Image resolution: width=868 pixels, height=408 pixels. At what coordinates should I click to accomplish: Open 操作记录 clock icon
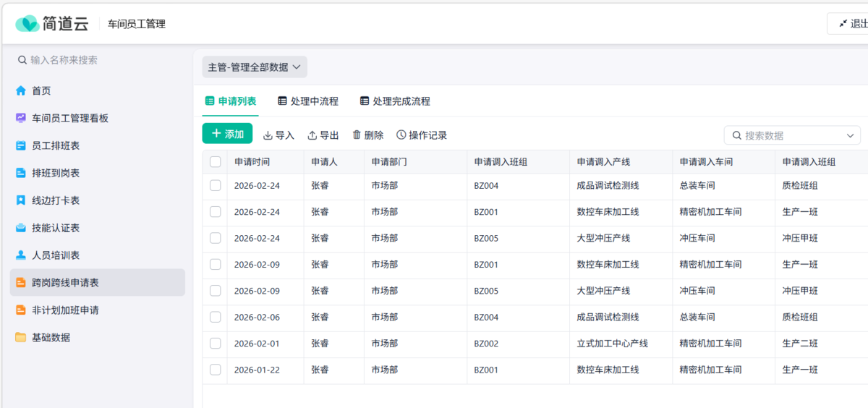tap(401, 135)
